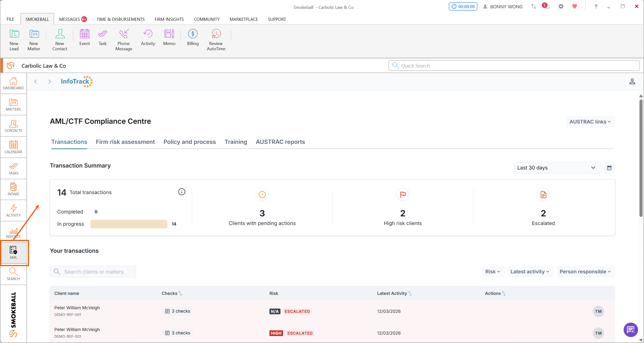The image size is (644, 343).
Task: Open the Time & Disbursements menu tab
Action: [120, 19]
